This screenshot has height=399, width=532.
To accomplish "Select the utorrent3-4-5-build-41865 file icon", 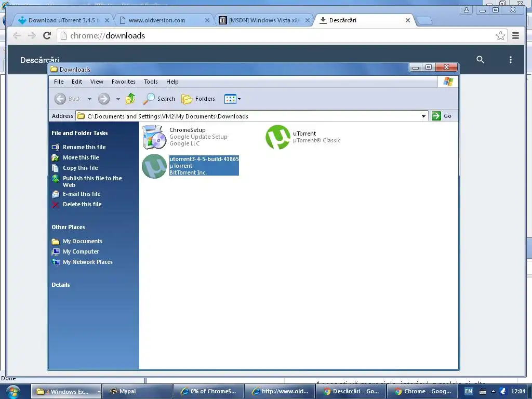I will point(154,166).
